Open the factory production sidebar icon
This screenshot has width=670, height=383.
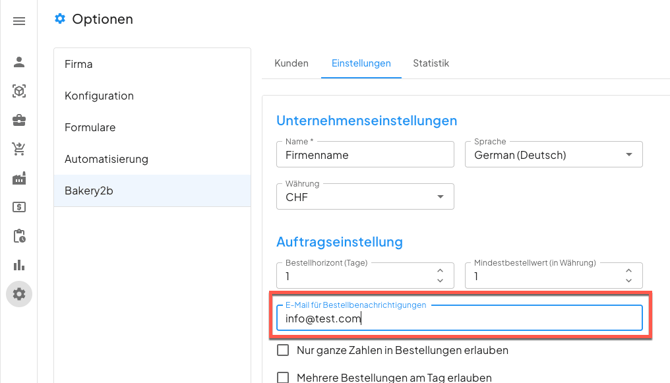point(19,178)
